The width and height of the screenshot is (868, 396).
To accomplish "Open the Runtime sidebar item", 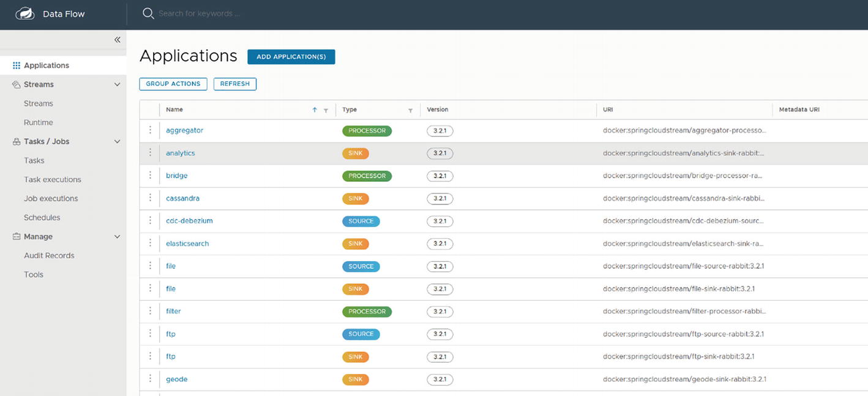I will pyautogui.click(x=38, y=122).
